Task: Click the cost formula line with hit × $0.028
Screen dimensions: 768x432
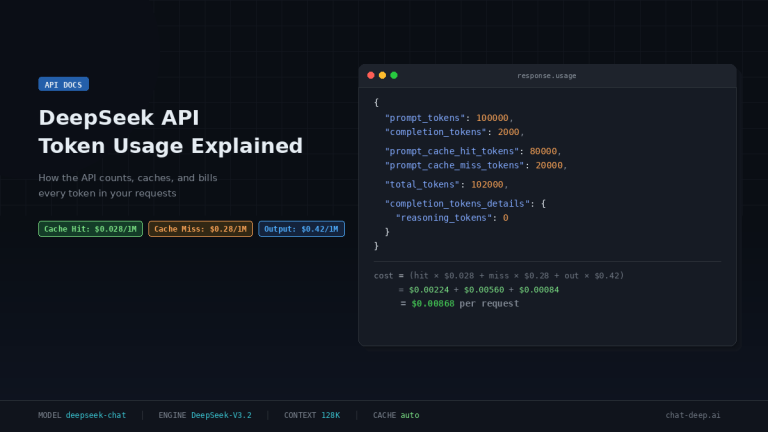Action: pos(499,276)
